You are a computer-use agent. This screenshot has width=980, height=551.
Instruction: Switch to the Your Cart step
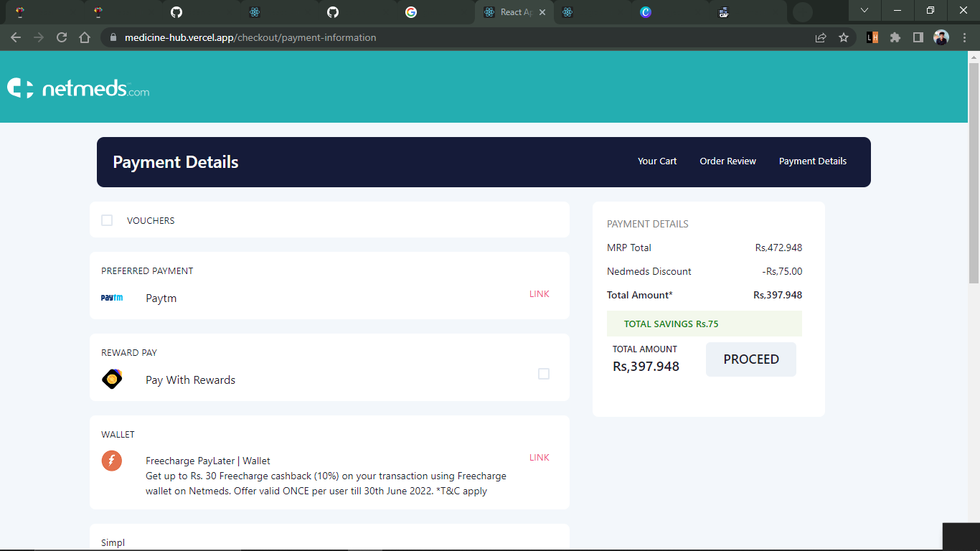(657, 161)
